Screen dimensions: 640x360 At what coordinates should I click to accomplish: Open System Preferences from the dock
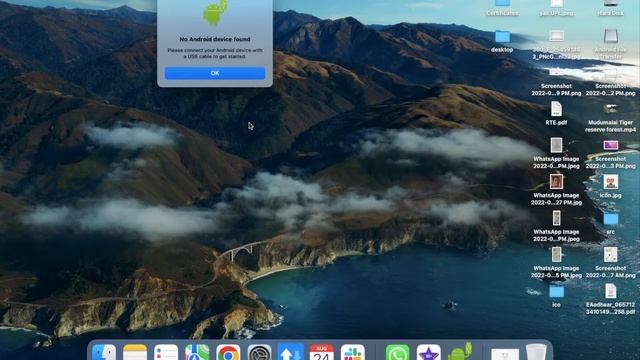[x=259, y=352]
